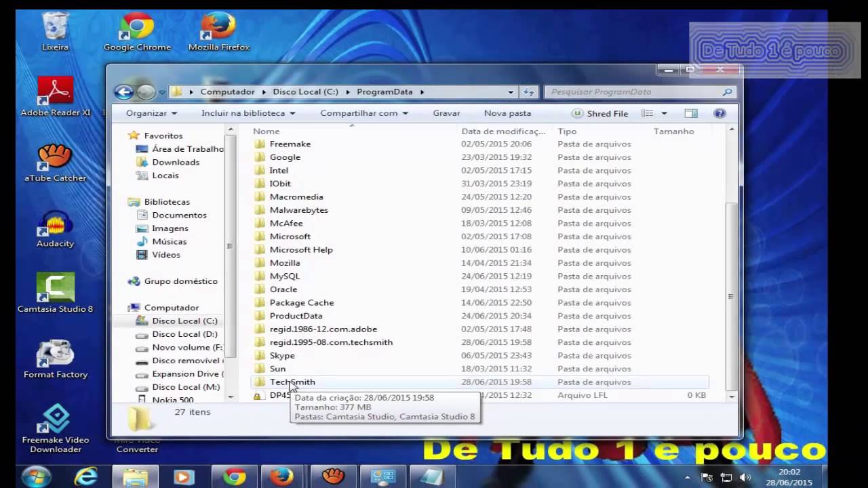Open Área de Trabalho in the navigation pane
Image resolution: width=868 pixels, height=488 pixels.
[x=188, y=149]
